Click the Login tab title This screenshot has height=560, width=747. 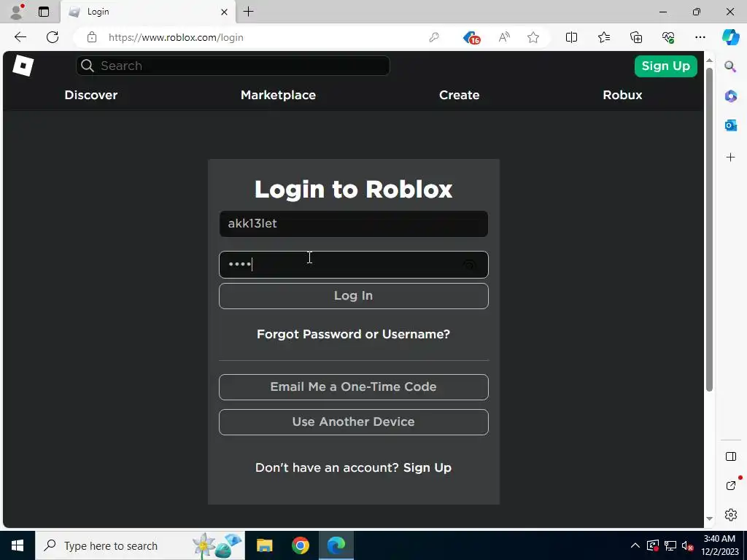tap(98, 12)
